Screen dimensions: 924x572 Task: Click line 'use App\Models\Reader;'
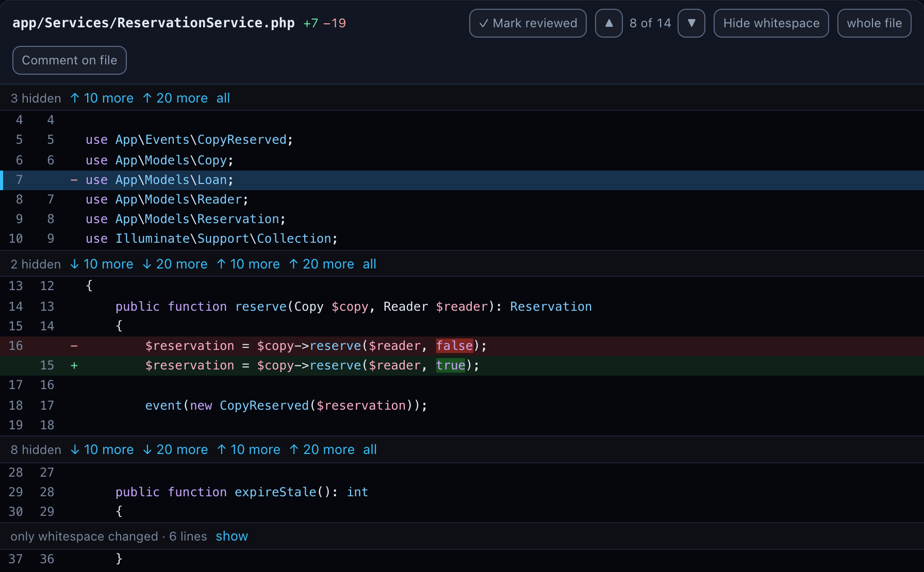[x=462, y=199]
